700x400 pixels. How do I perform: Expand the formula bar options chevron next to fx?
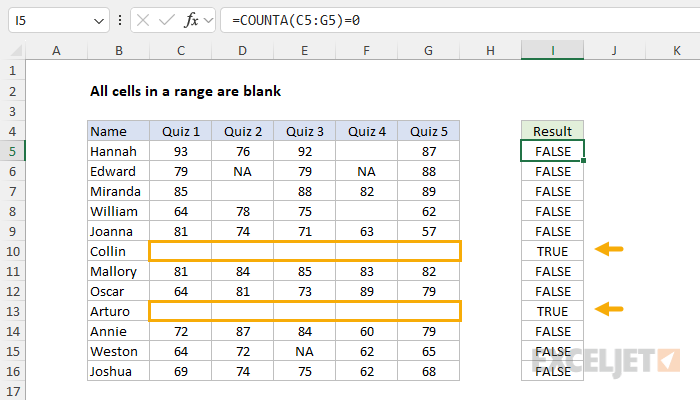[x=208, y=20]
